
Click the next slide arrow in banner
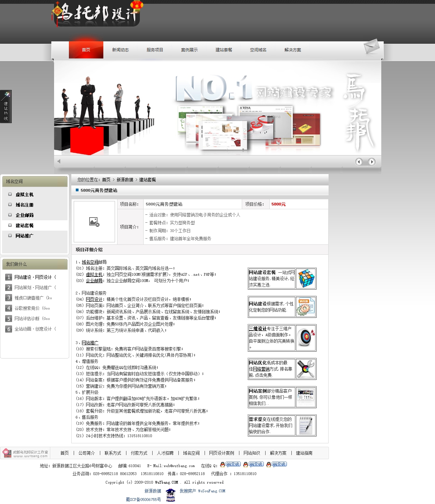(x=372, y=162)
